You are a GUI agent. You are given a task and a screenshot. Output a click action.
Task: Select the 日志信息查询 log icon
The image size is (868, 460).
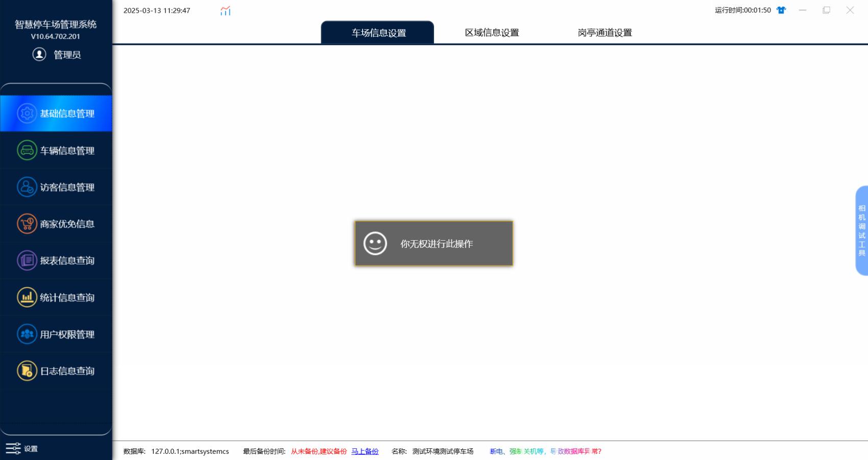coord(27,371)
